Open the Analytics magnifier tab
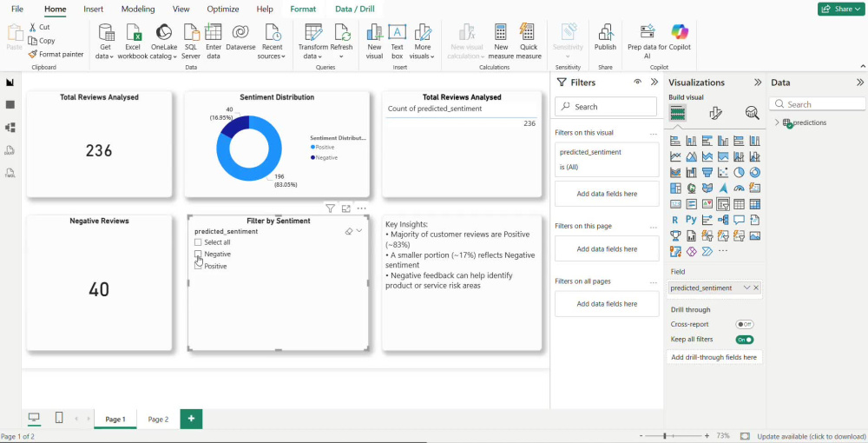This screenshot has height=443, width=868. click(x=752, y=114)
